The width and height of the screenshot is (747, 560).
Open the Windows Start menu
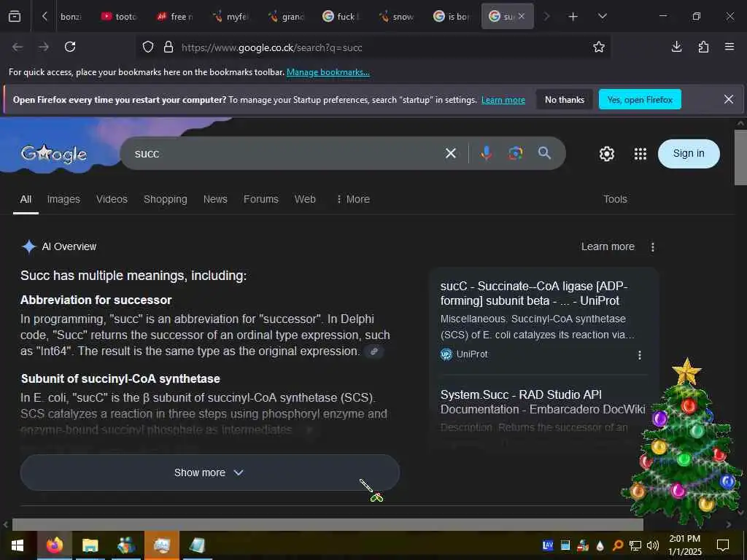click(x=18, y=545)
